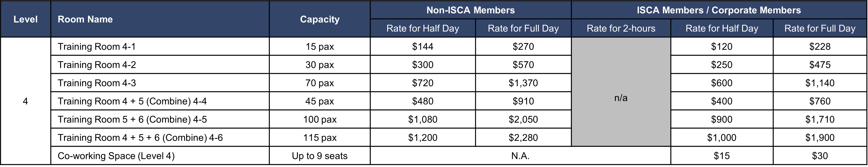This screenshot has height=167, width=868.
Task: Click the Training Room 4-3 cell
Action: tap(160, 83)
